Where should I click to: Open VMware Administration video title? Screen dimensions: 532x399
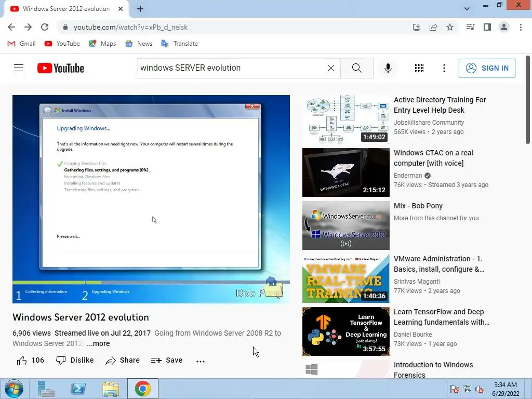(439, 264)
